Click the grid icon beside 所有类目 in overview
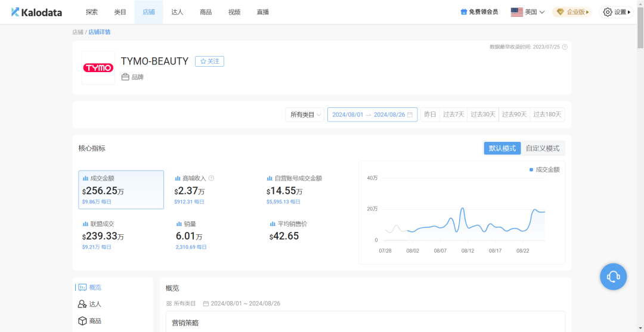Image resolution: width=644 pixels, height=332 pixels. coord(168,303)
